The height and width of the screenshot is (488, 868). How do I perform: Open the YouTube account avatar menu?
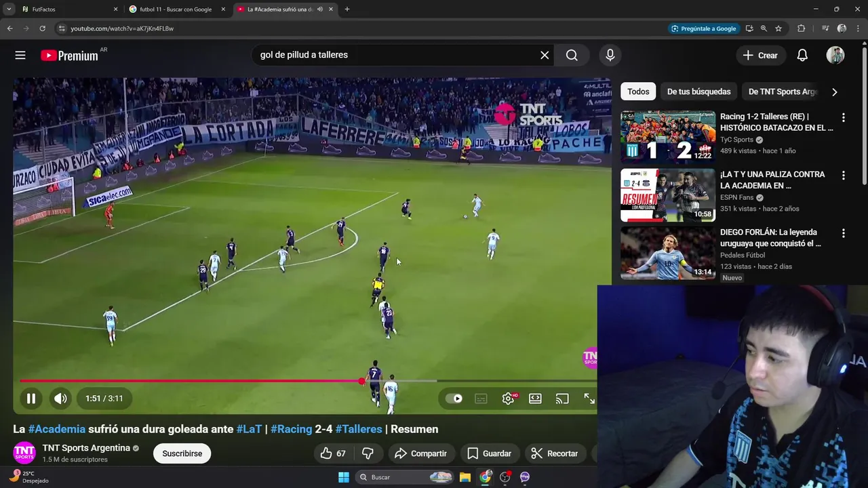835,56
